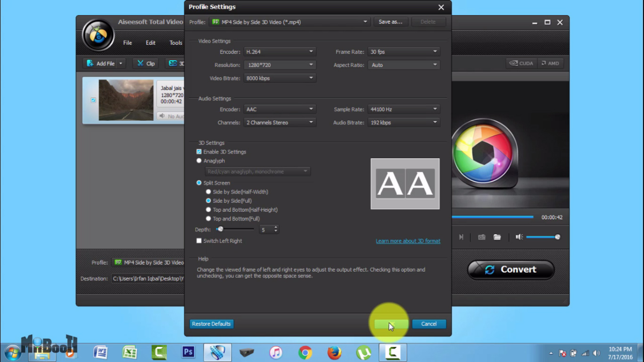Choose Top and Bottom (Full)

208,219
